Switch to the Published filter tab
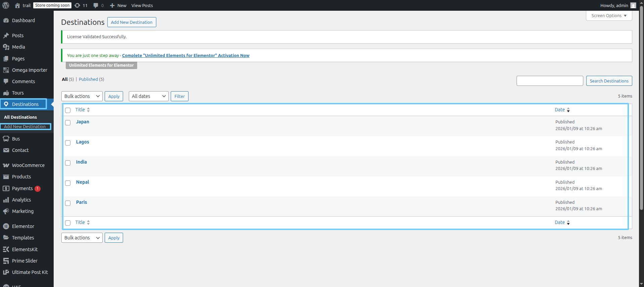 [88, 79]
